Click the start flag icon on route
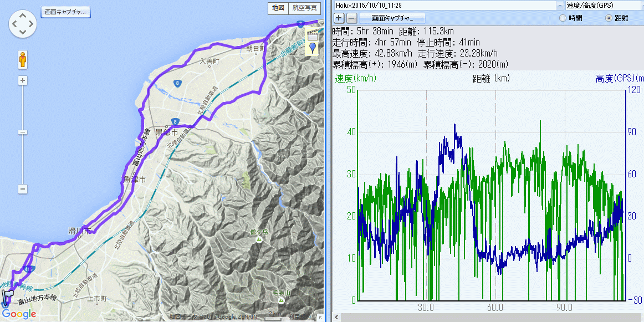This screenshot has width=644, height=322. pyautogui.click(x=6, y=300)
